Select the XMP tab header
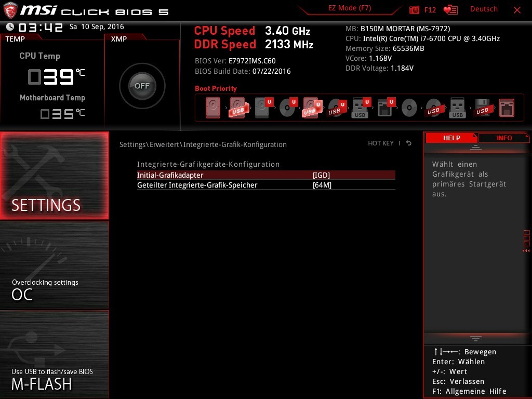Screen dimensions: 532x399 pyautogui.click(x=119, y=39)
